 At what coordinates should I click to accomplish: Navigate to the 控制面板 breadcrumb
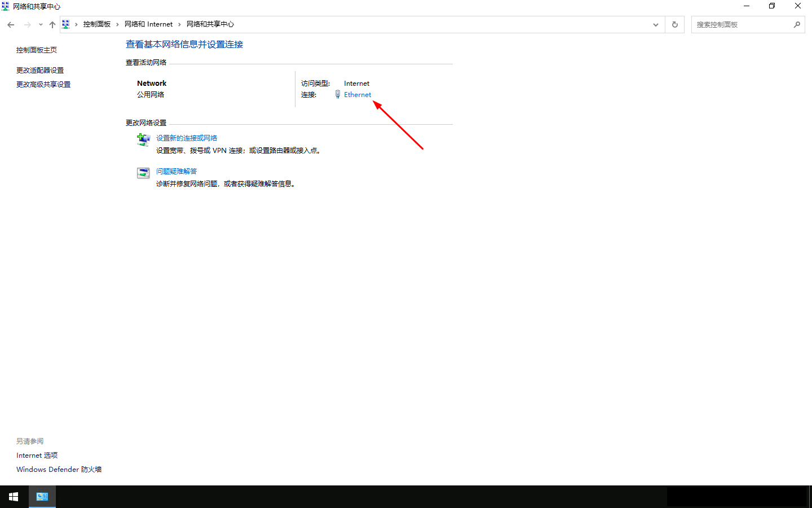[97, 24]
